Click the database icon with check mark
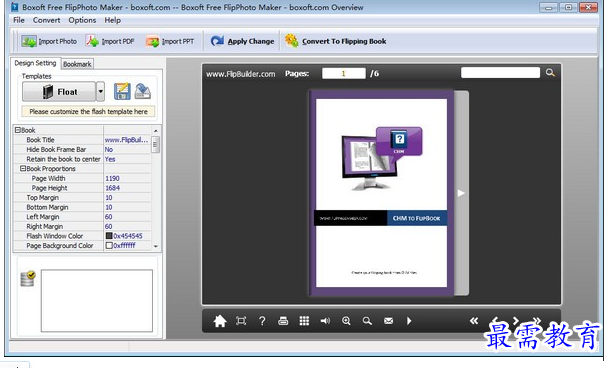608x368 pixels. (x=28, y=278)
